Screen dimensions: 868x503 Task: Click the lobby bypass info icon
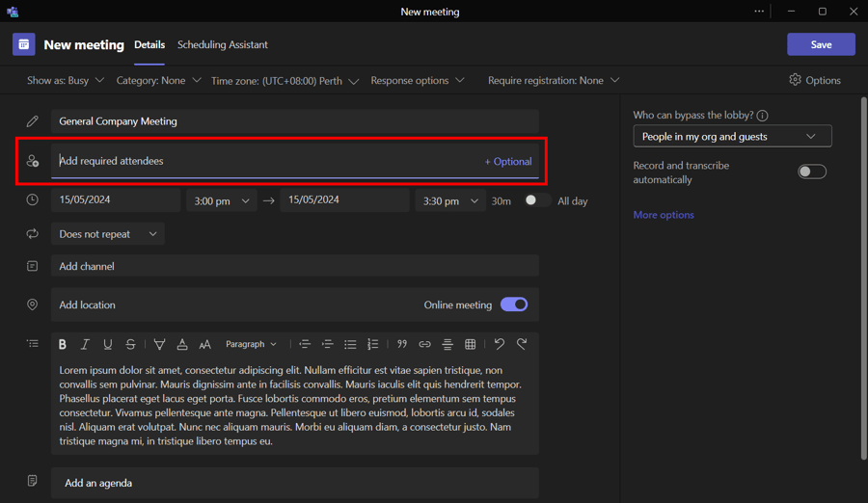click(x=762, y=115)
